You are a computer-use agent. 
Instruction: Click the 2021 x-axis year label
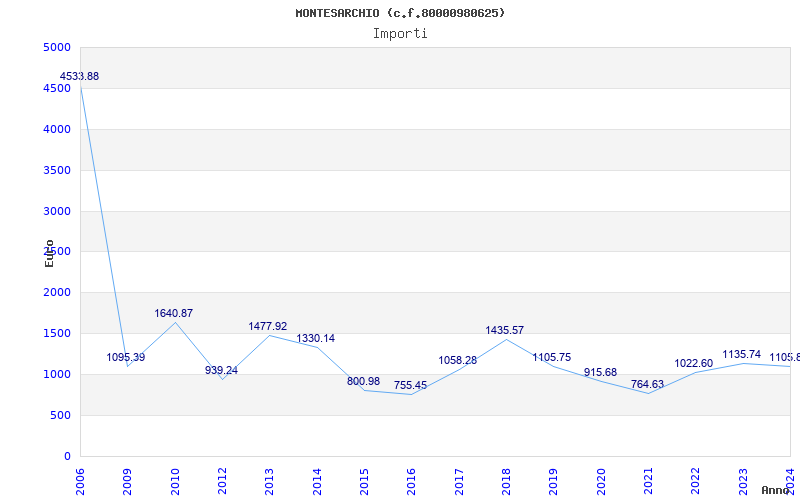click(x=648, y=481)
